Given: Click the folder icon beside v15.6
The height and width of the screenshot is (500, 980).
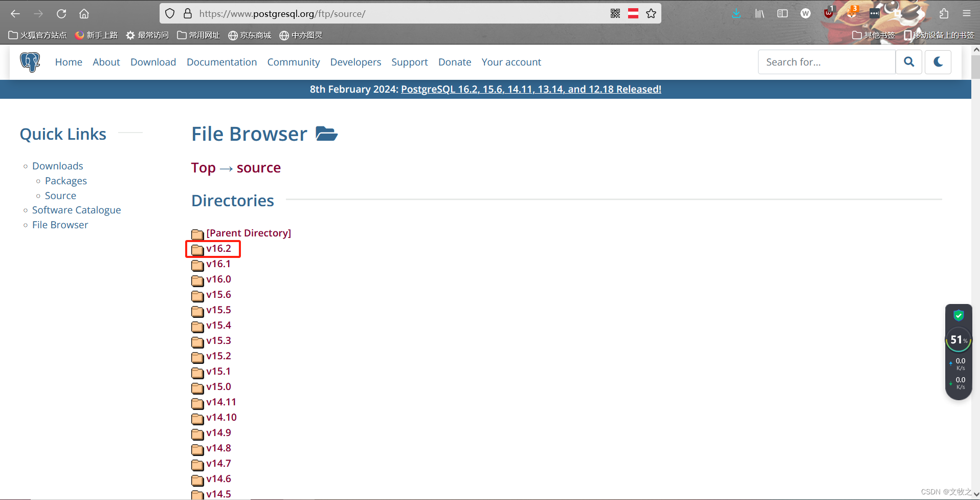Looking at the screenshot, I should 197,295.
